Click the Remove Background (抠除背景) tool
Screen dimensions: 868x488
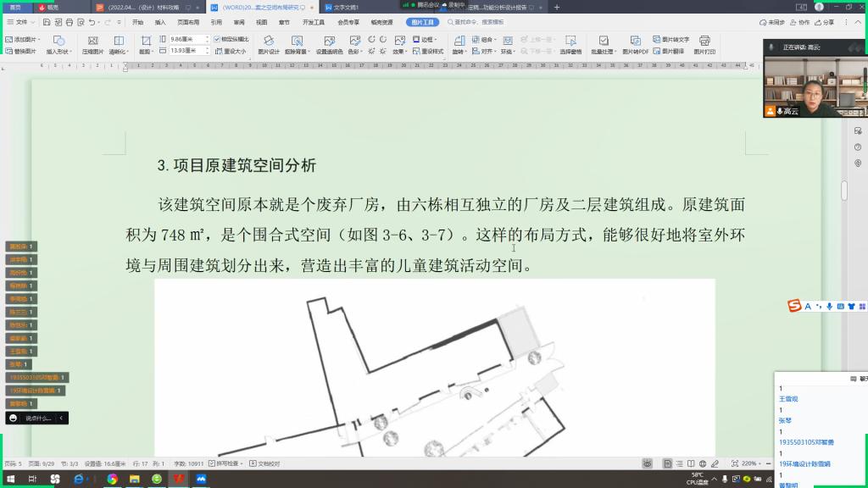[x=298, y=45]
